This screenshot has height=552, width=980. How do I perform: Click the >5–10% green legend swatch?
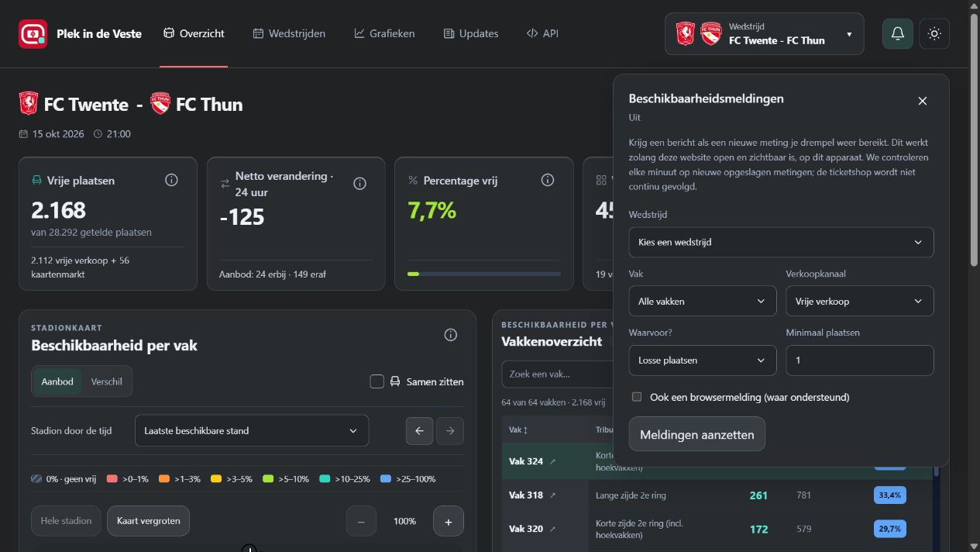pyautogui.click(x=268, y=479)
